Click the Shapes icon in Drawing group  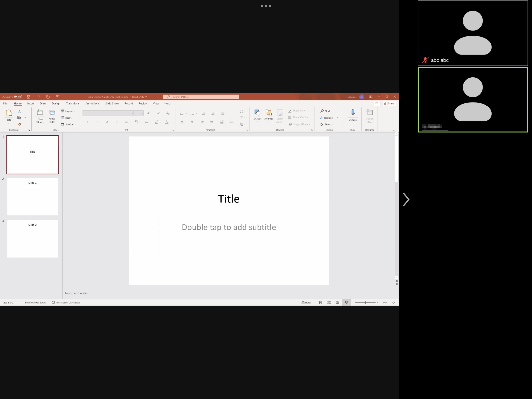pyautogui.click(x=257, y=112)
